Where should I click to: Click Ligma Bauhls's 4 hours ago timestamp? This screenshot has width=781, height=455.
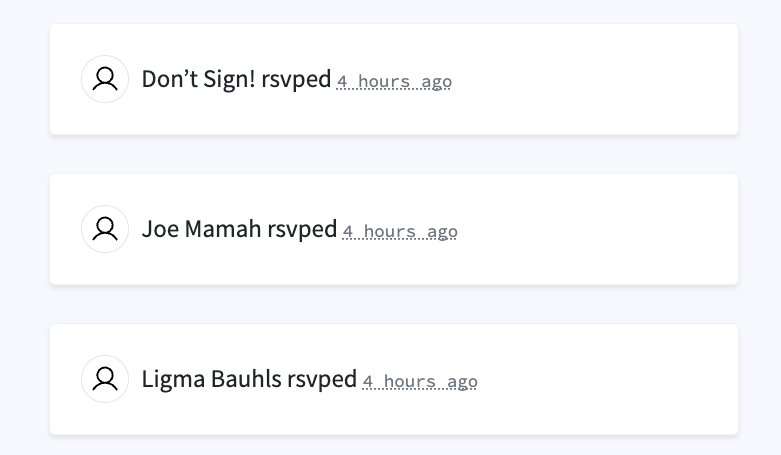point(420,382)
